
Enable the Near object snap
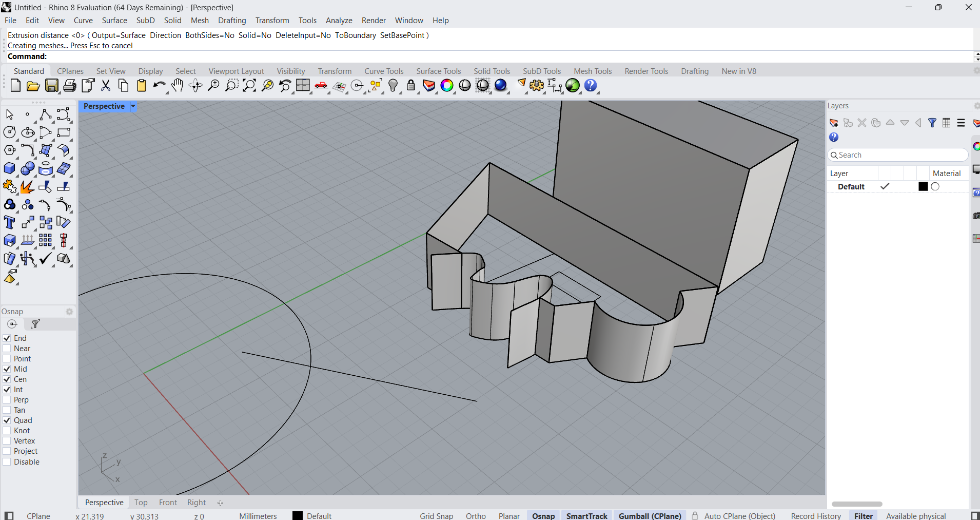click(7, 348)
